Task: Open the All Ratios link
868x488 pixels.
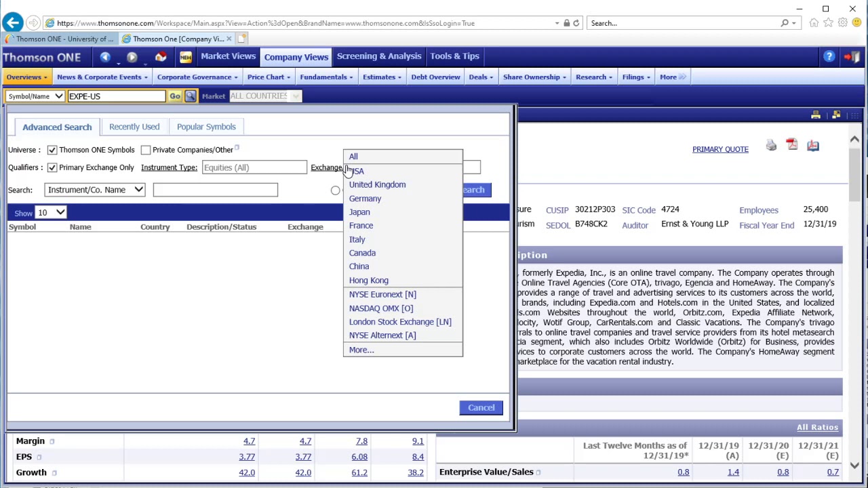Action: click(817, 427)
